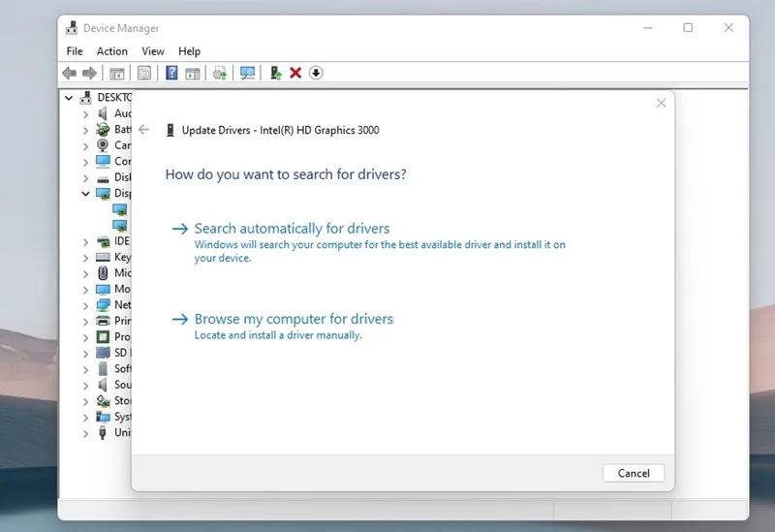Click the Back arrow toolbar icon

coord(69,74)
